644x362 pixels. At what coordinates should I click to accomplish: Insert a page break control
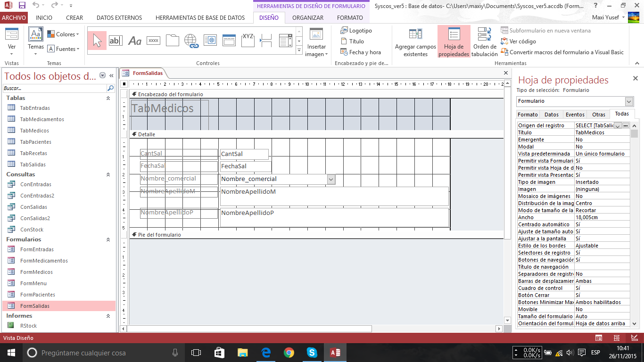[x=266, y=41]
